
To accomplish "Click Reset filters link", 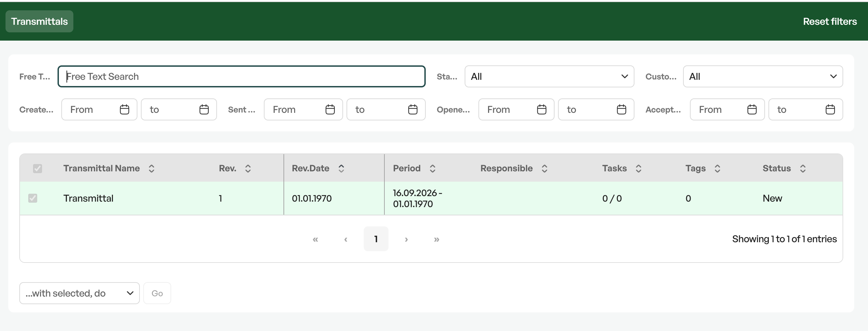I will [830, 21].
